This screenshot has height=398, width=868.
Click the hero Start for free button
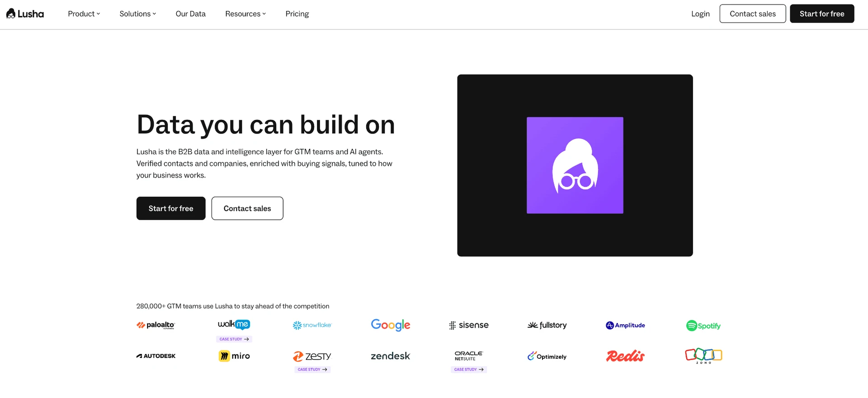171,208
